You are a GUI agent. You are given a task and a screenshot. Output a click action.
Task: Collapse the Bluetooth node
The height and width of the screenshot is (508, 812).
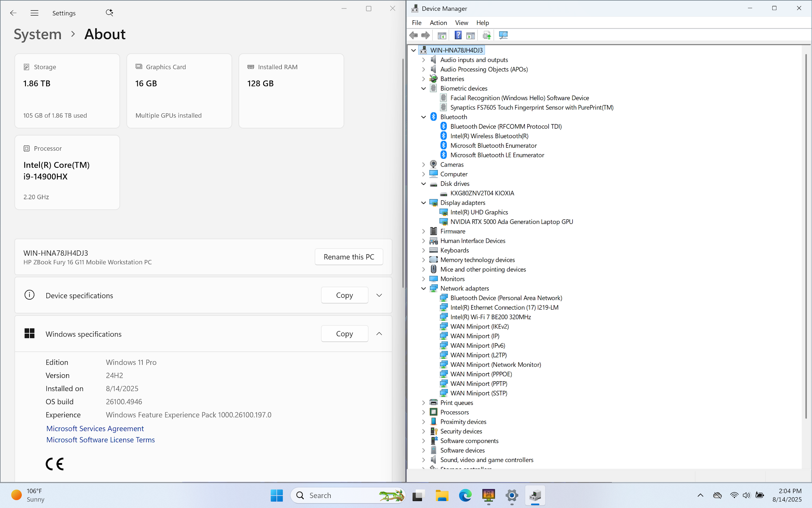tap(423, 117)
